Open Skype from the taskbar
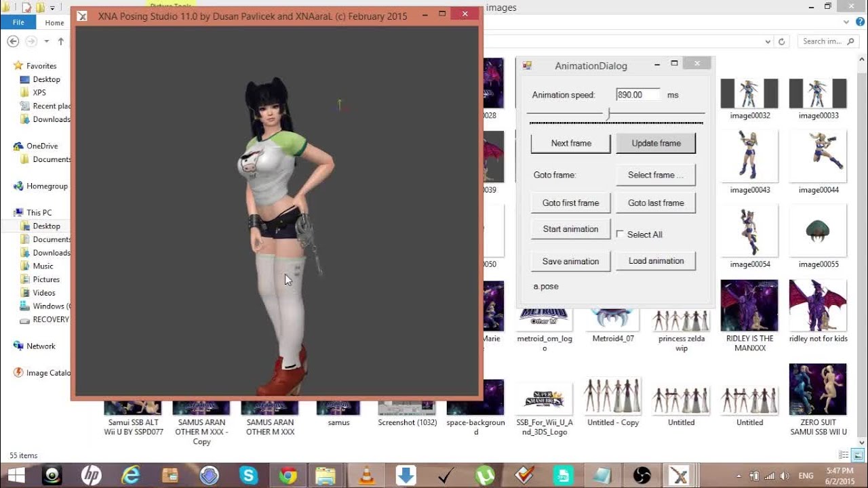868x488 pixels. pyautogui.click(x=248, y=475)
